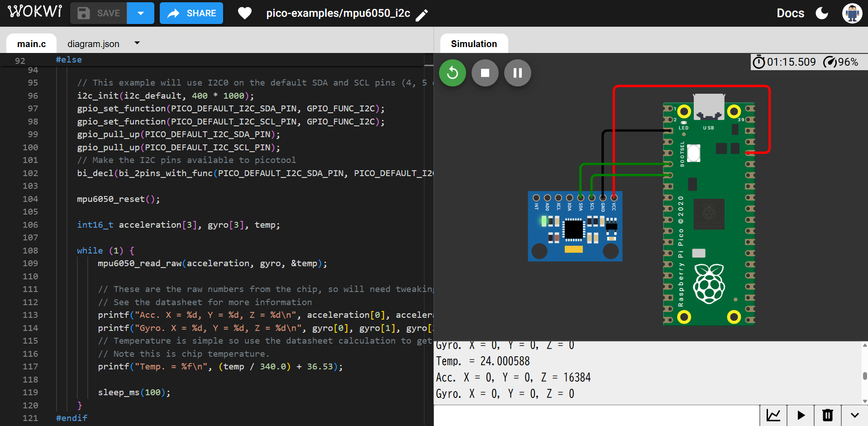Screen dimensions: 868x426
Task: Click the GND pin on the MPU6050
Action: pyautogui.click(x=603, y=198)
